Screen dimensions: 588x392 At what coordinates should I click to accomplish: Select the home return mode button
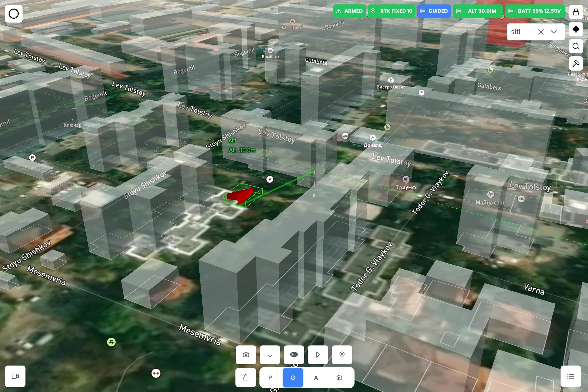pyautogui.click(x=339, y=378)
